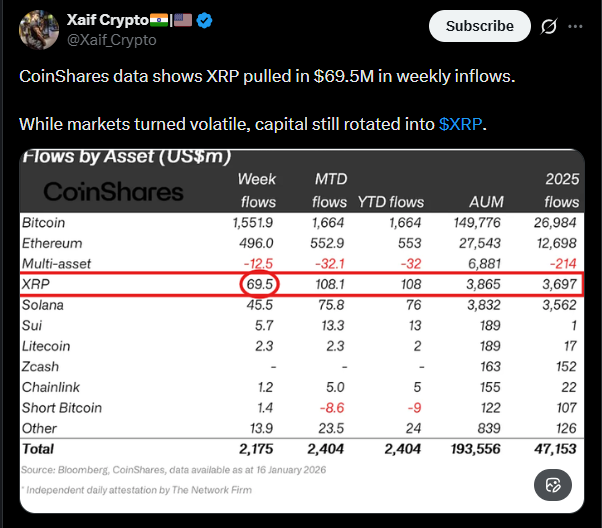Click the Bitcoin row label
Screen dimensions: 602x528
click(44, 222)
